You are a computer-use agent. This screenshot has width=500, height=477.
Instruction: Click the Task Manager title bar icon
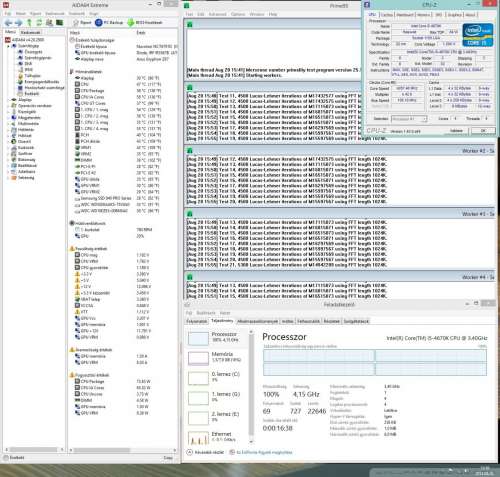point(187,305)
